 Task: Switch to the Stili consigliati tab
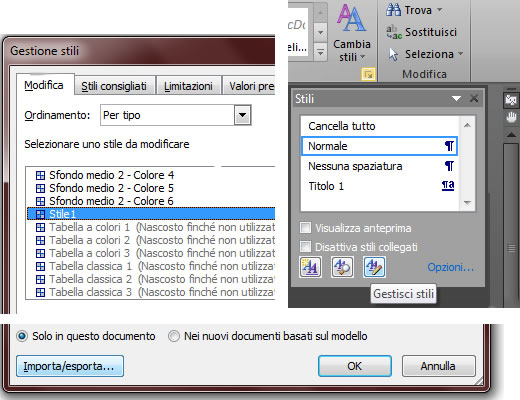click(114, 86)
